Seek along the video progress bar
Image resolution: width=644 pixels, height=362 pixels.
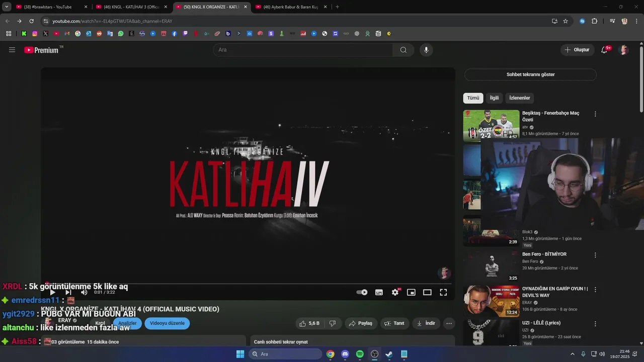tap(248, 284)
